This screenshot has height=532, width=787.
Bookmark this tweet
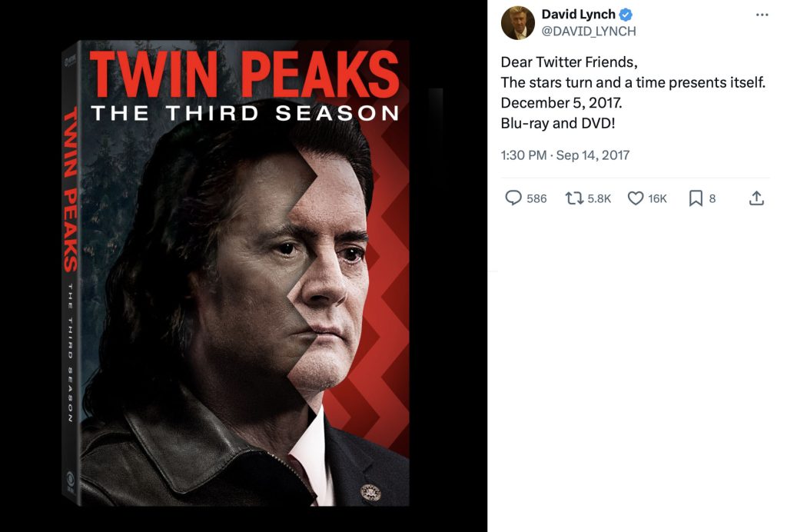[x=696, y=198]
